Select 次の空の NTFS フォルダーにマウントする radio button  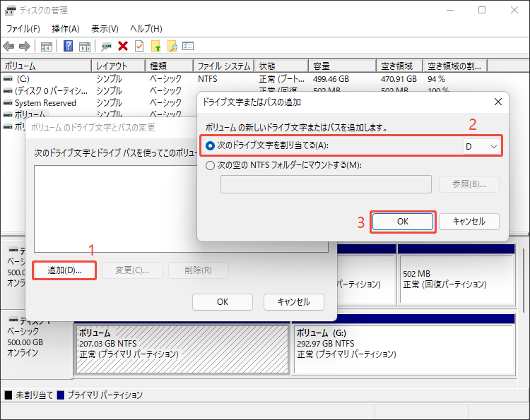click(x=210, y=165)
